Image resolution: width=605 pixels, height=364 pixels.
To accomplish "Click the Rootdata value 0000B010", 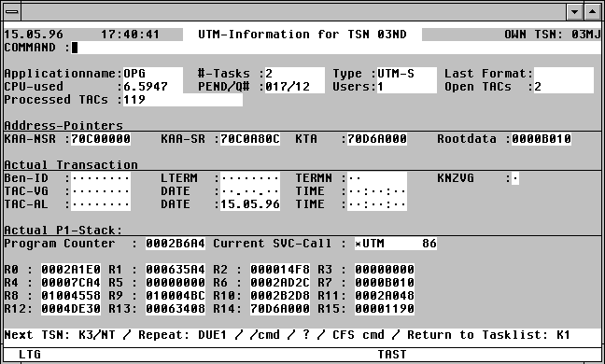I will pos(542,139).
